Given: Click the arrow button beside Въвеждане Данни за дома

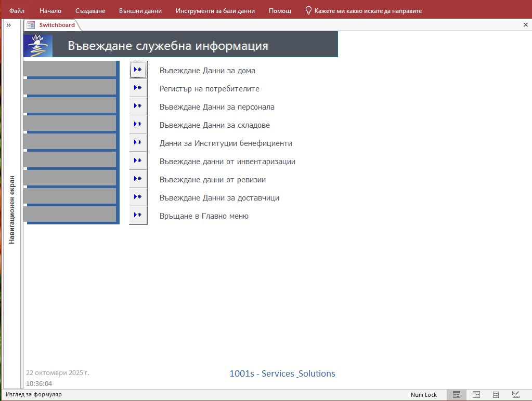Looking at the screenshot, I should [138, 70].
